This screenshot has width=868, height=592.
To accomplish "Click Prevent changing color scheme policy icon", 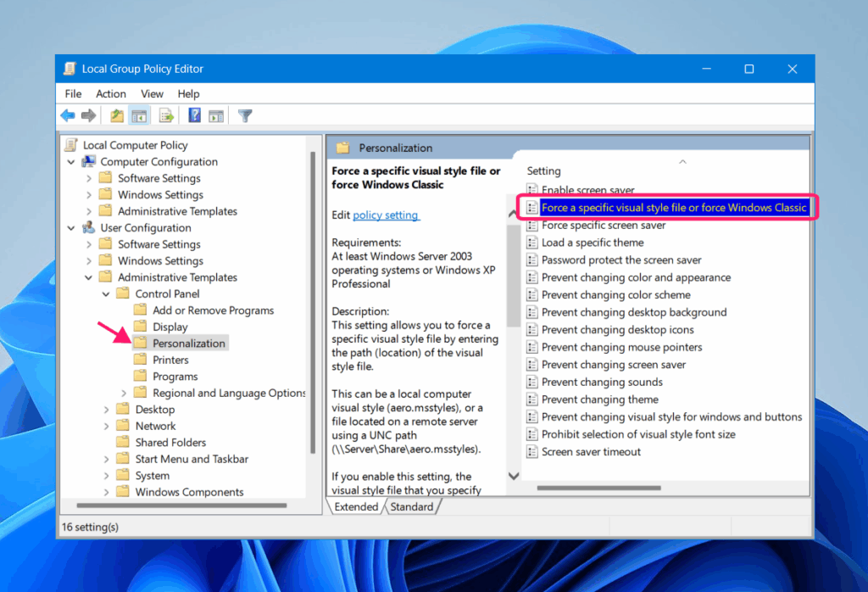I will [x=532, y=294].
